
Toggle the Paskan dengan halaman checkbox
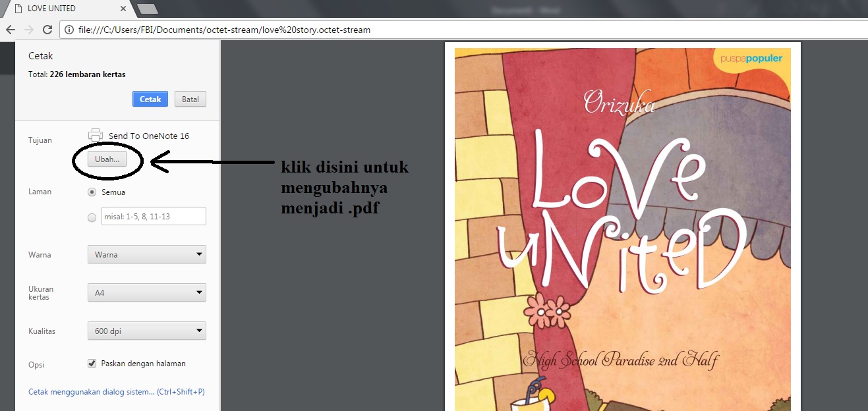click(92, 363)
